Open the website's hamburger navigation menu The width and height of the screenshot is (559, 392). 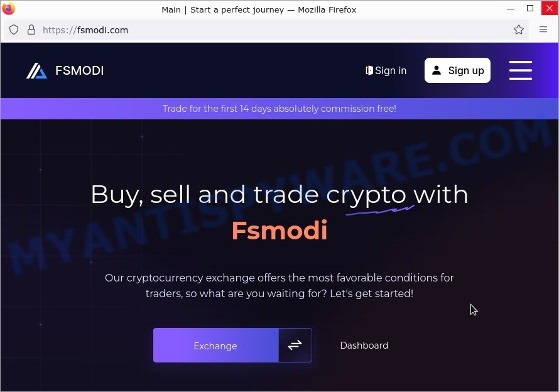(521, 70)
